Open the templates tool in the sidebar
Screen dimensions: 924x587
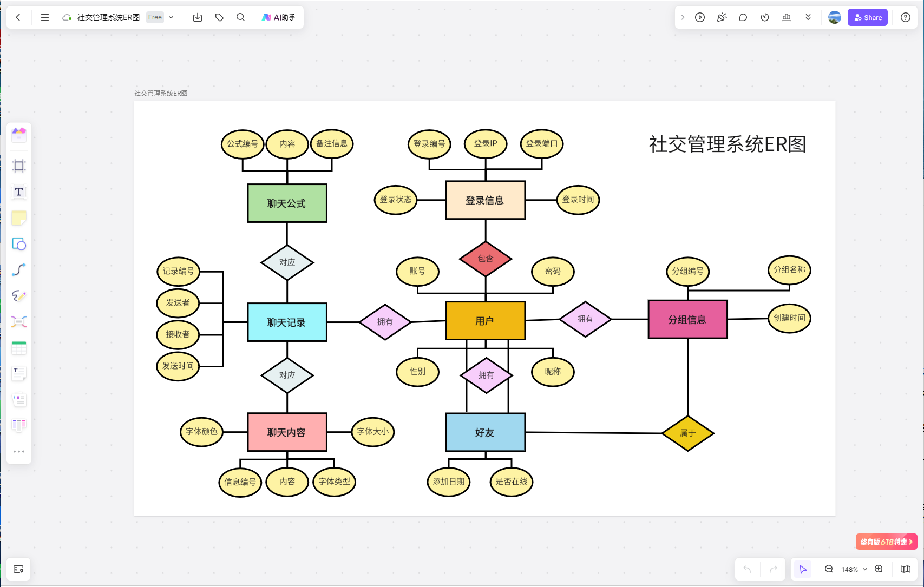click(19, 134)
